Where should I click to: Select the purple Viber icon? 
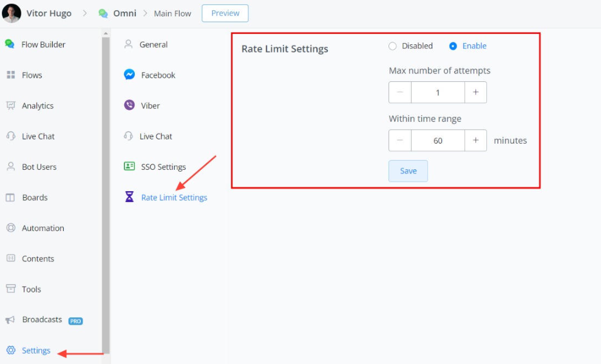pos(129,106)
